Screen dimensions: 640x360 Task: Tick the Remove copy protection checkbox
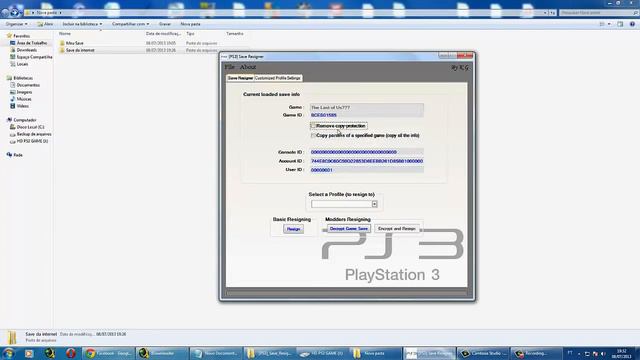pyautogui.click(x=313, y=126)
